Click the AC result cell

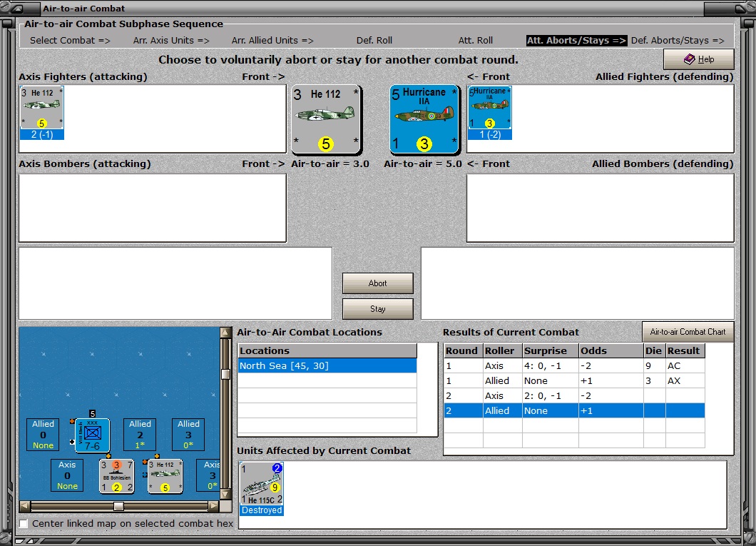pyautogui.click(x=685, y=365)
